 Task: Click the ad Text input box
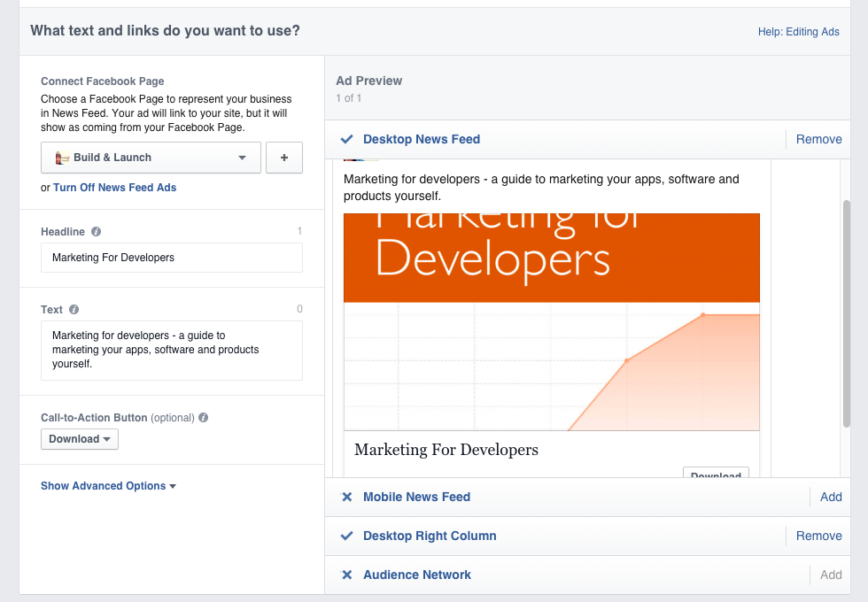pos(172,351)
